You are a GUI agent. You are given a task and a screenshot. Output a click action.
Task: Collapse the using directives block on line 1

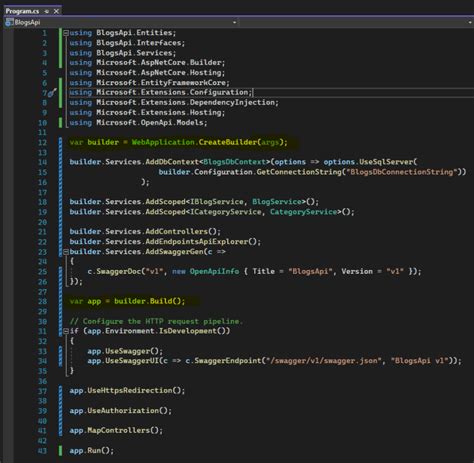66,33
